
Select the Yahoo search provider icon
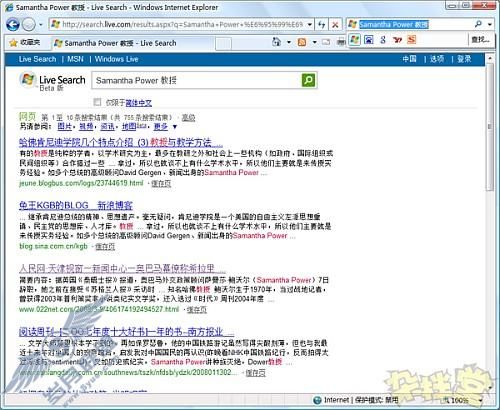[397, 40]
